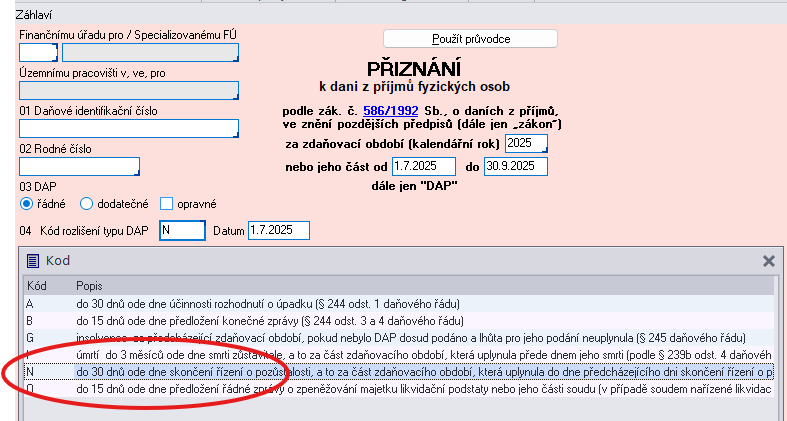Select the dodatečné radio button
The height and width of the screenshot is (421, 787).
click(x=87, y=204)
